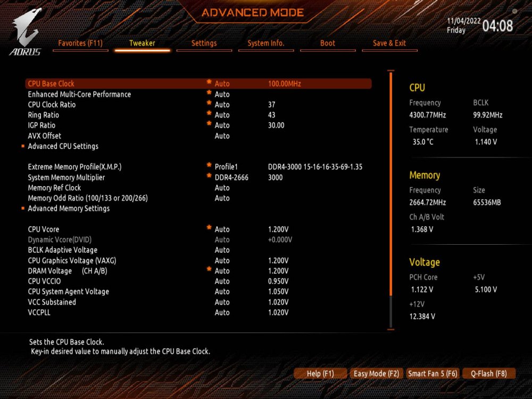Select the CPU VCCIO label

pyautogui.click(x=44, y=281)
